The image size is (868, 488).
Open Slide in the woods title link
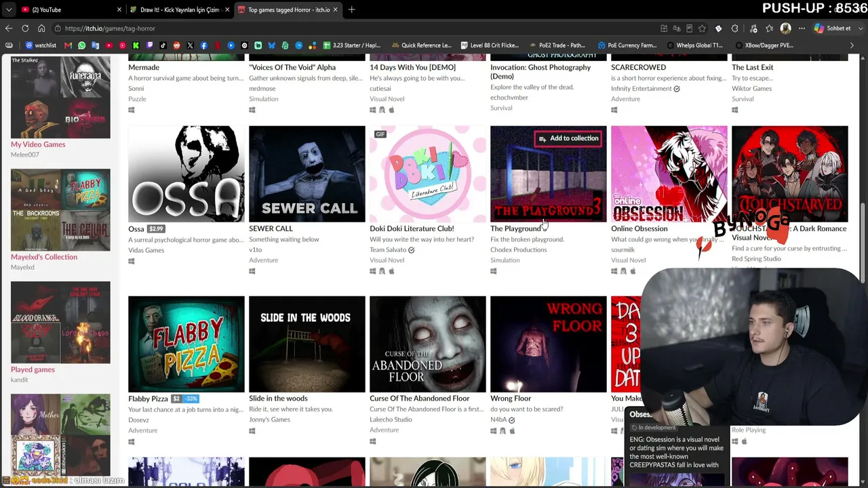coord(278,399)
